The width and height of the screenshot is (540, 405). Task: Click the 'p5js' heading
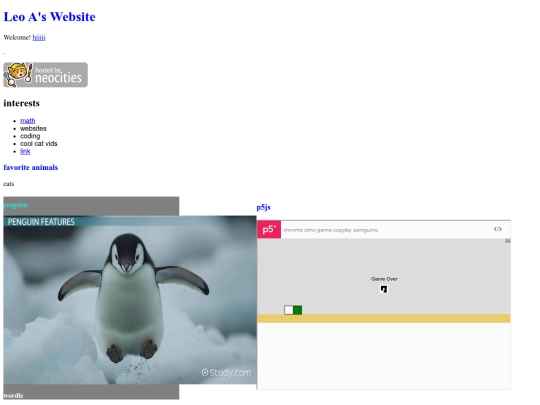[x=263, y=207]
